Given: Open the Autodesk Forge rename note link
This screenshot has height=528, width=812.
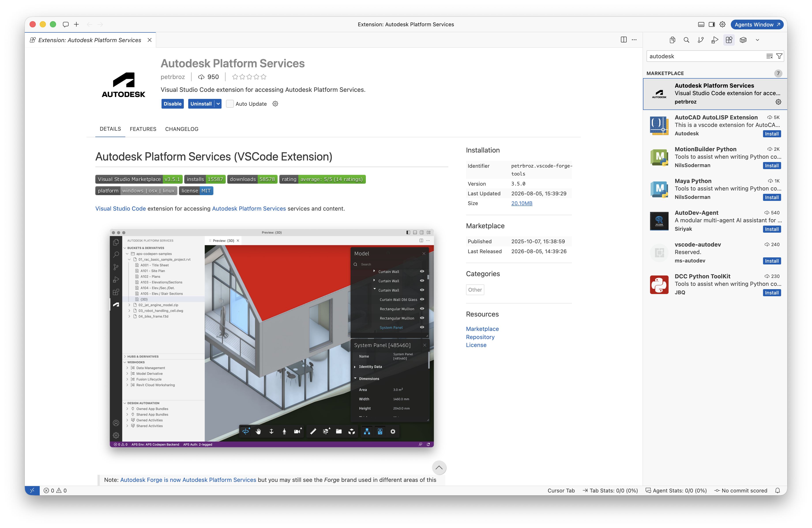Looking at the screenshot, I should pyautogui.click(x=188, y=479).
